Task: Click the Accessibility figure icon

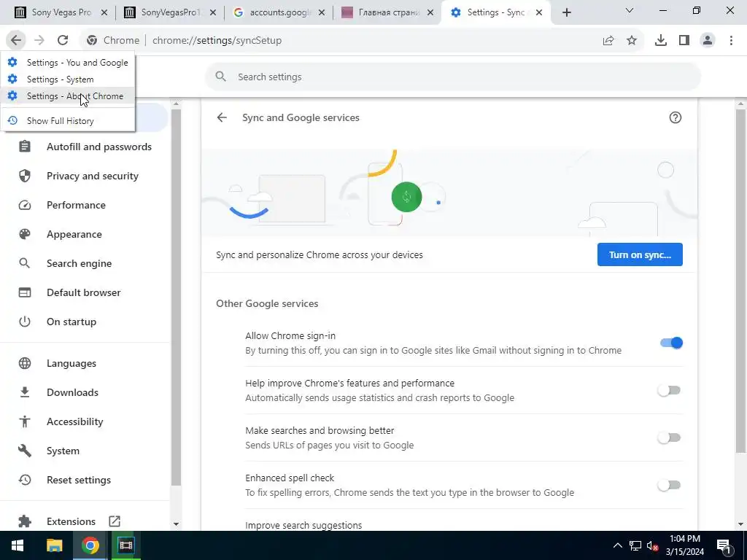Action: click(x=25, y=422)
